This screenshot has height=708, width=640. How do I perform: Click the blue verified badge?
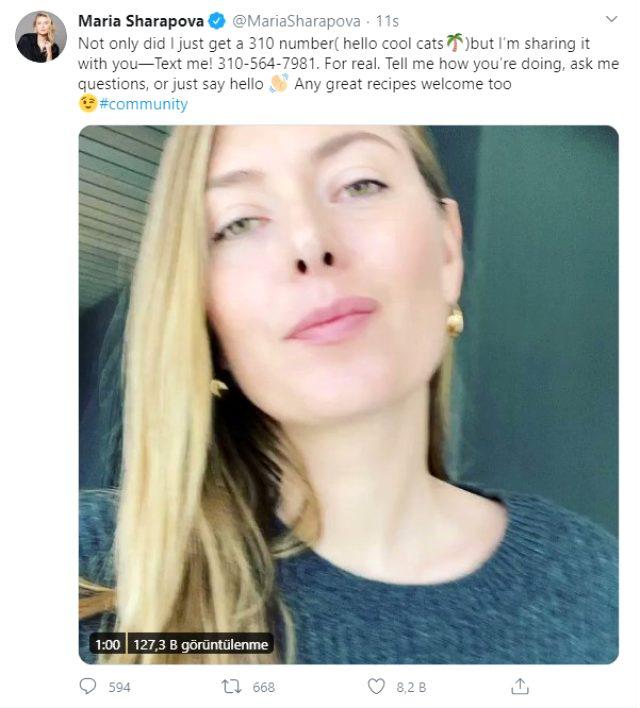[x=217, y=22]
